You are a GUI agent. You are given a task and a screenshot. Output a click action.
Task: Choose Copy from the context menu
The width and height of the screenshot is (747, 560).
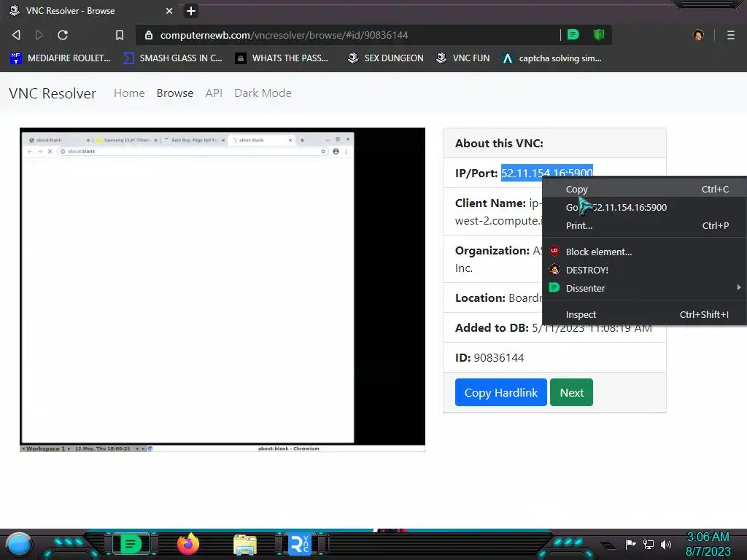coord(644,189)
